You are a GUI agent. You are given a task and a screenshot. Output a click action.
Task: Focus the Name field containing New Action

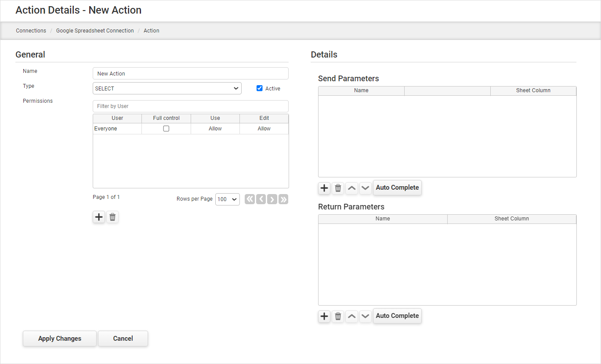[191, 73]
